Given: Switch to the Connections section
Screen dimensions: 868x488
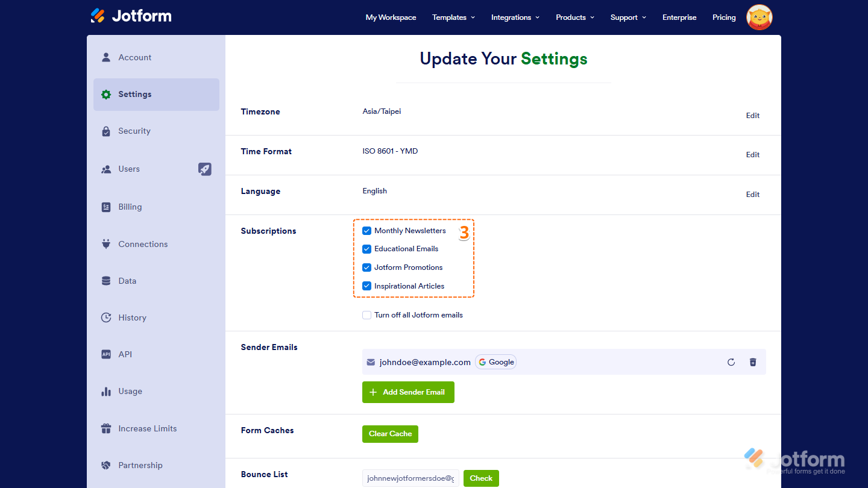Looking at the screenshot, I should click(143, 244).
